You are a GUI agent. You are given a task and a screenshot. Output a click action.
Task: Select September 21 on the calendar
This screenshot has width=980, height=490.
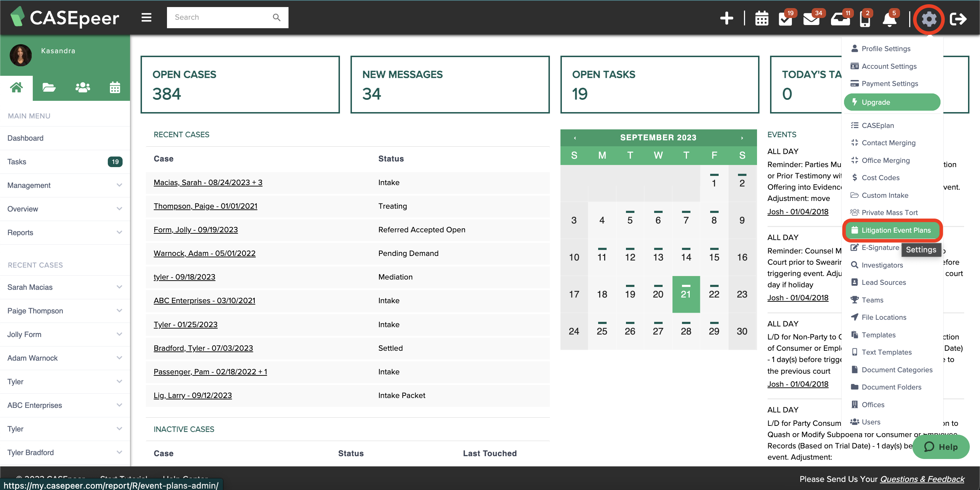(x=686, y=294)
